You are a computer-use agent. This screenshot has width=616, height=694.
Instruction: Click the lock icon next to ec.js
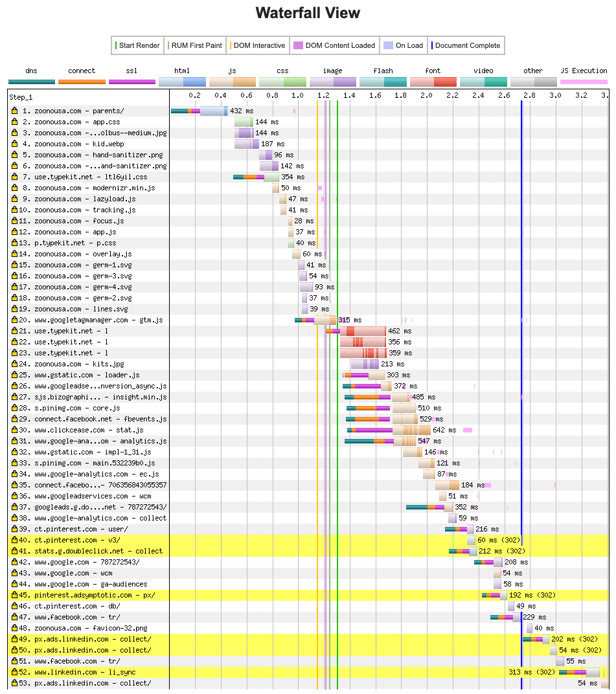coord(15,474)
